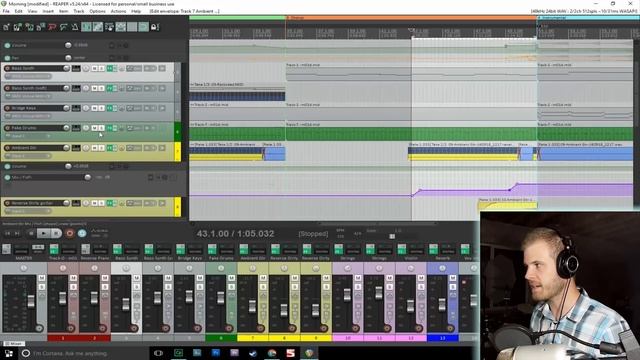Click the red Record transport button

point(70,233)
